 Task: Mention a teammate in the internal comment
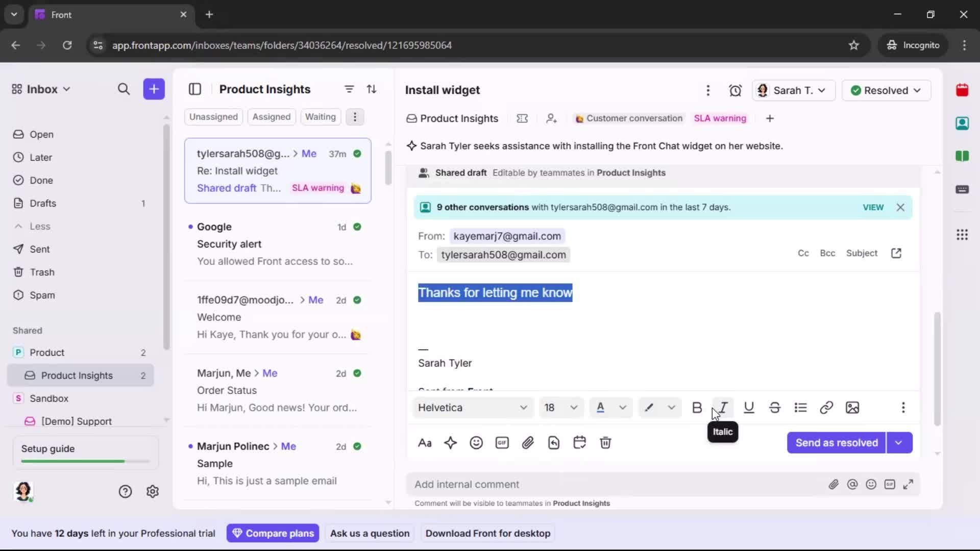tap(852, 484)
